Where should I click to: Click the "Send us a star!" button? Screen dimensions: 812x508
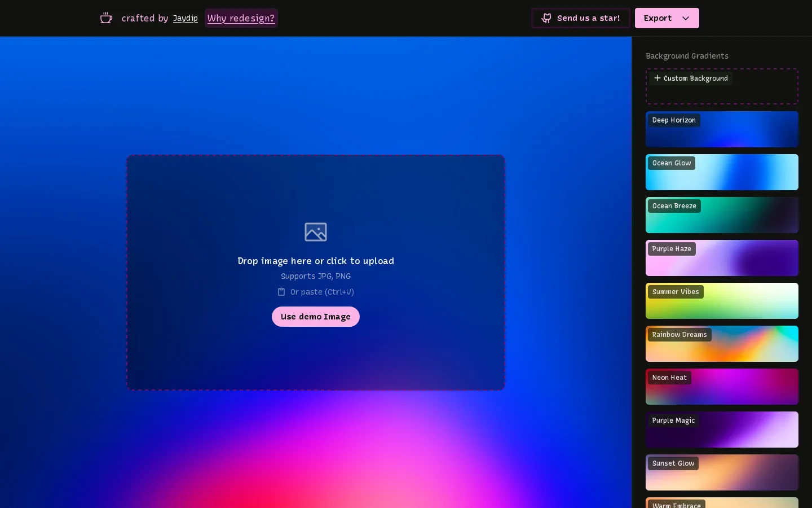(581, 18)
